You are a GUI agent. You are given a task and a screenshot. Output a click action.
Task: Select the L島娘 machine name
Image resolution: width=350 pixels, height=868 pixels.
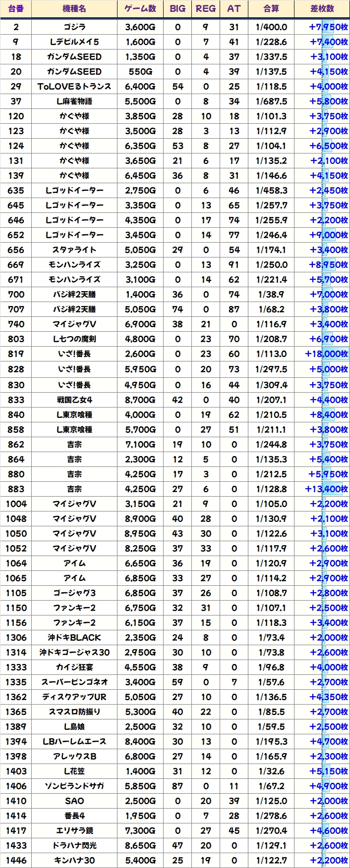pyautogui.click(x=74, y=727)
